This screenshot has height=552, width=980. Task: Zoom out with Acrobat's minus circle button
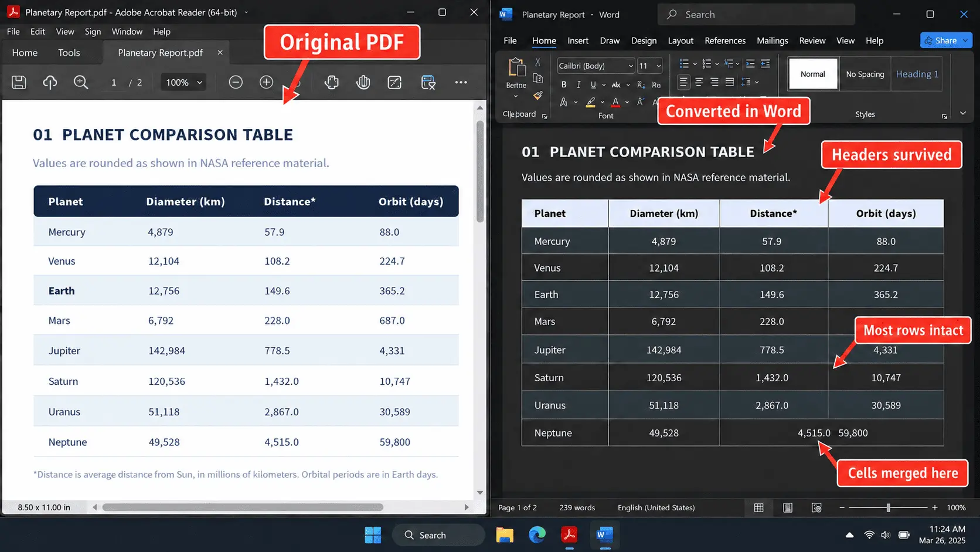(x=236, y=83)
